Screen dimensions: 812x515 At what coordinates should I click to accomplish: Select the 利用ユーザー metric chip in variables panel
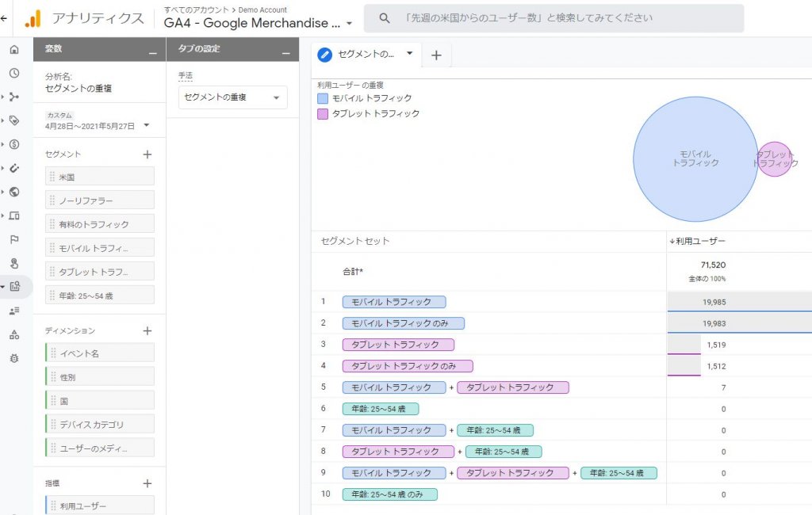click(x=100, y=505)
